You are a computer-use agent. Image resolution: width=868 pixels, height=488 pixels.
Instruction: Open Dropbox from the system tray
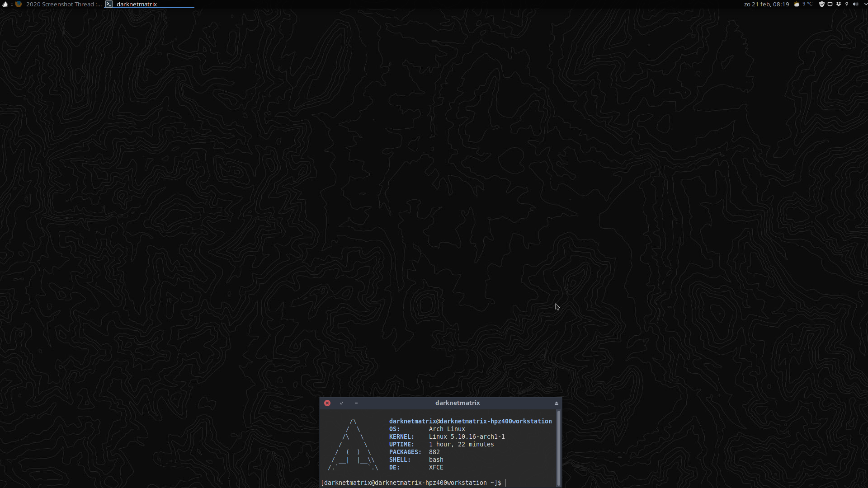[x=839, y=4]
